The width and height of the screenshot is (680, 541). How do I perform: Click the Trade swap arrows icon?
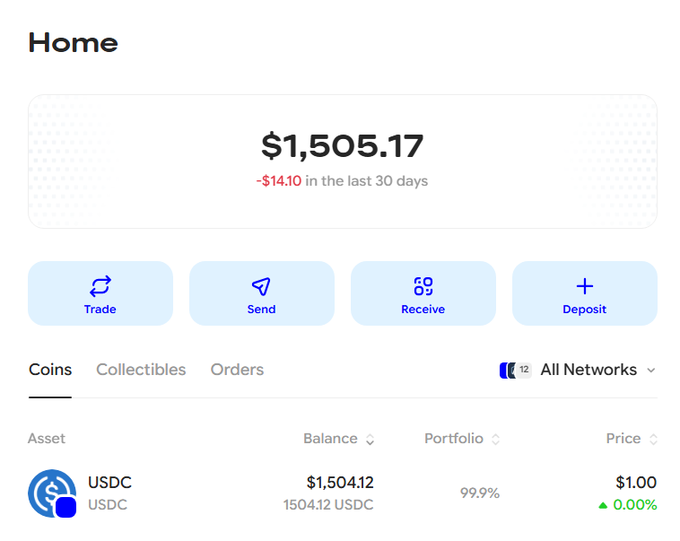coord(100,286)
